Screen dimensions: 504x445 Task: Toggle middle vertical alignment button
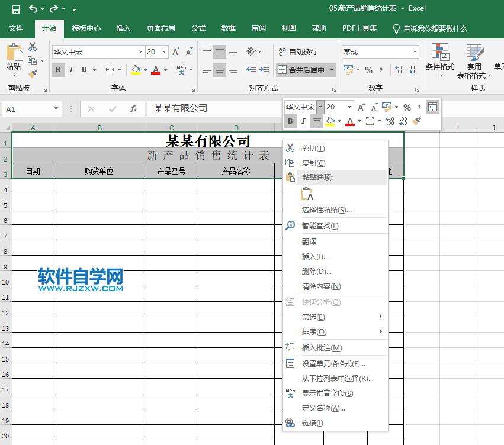pos(220,51)
